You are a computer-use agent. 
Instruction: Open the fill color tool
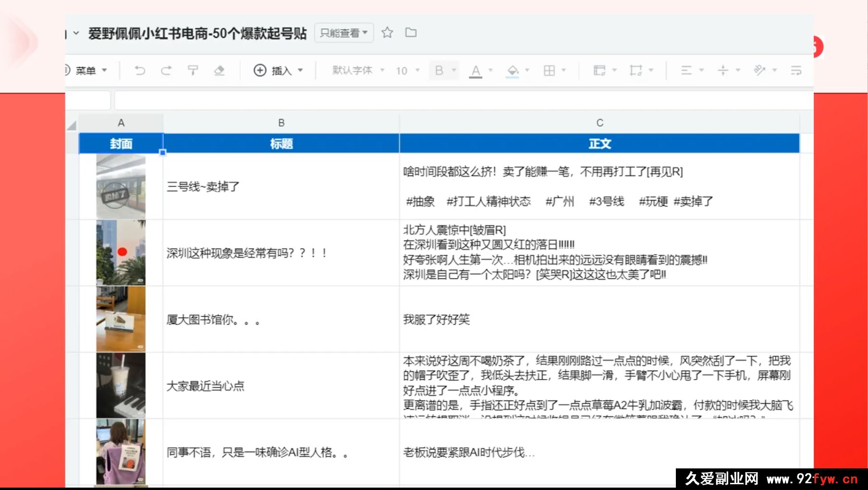[x=513, y=70]
